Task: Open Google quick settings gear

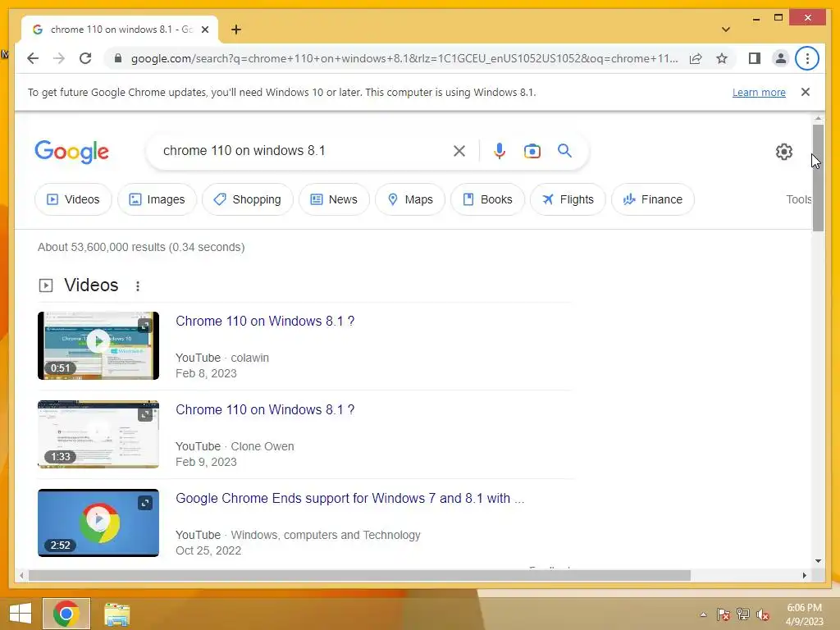Action: coord(783,152)
